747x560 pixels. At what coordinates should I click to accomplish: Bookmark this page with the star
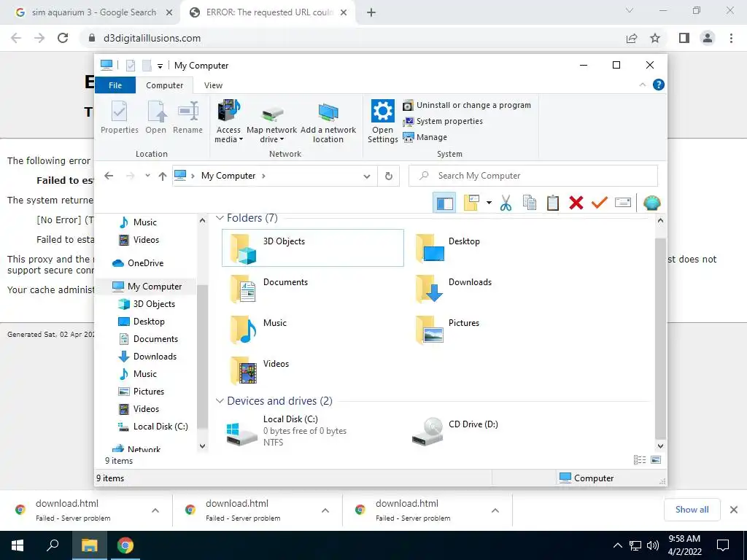(655, 38)
